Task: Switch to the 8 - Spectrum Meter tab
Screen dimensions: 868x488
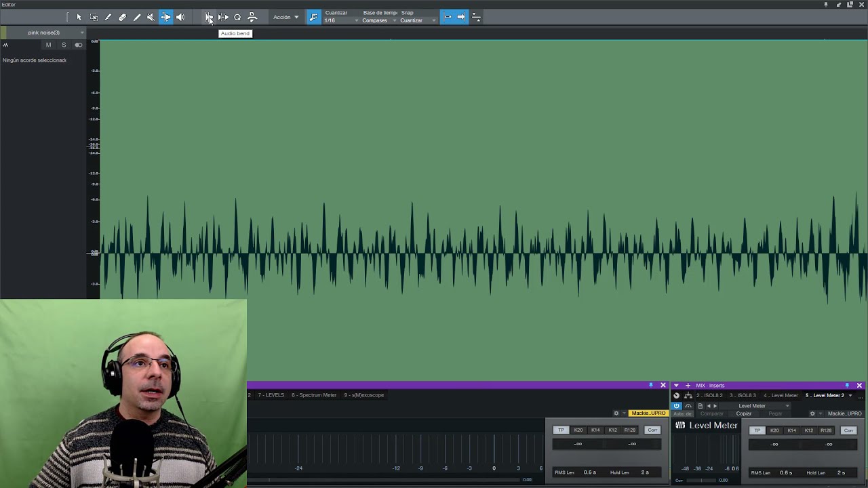Action: tap(314, 395)
